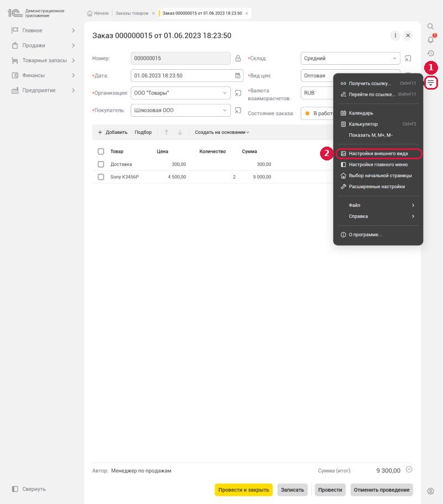Click the Провести и закрыть button
This screenshot has width=443, height=504.
click(244, 490)
